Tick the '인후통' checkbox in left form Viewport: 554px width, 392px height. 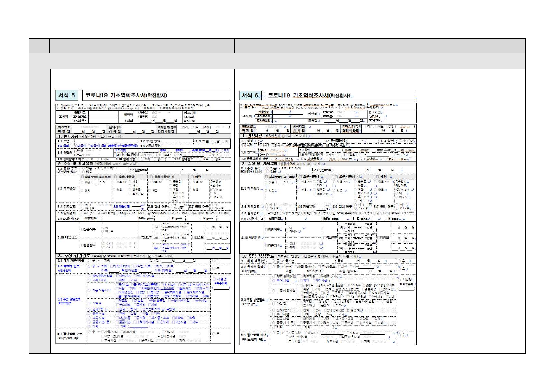point(130,190)
